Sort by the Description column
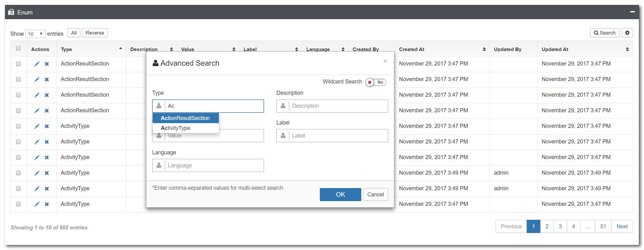The height and width of the screenshot is (250, 644). point(151,49)
